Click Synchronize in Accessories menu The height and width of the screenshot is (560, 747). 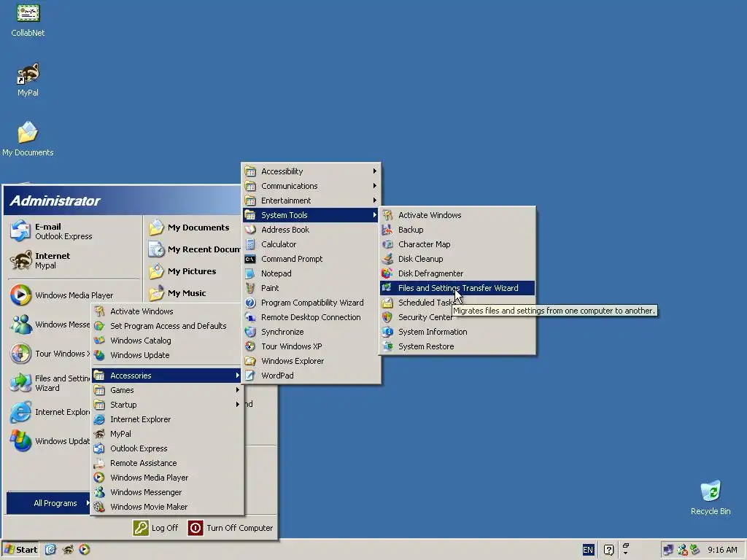311,332
